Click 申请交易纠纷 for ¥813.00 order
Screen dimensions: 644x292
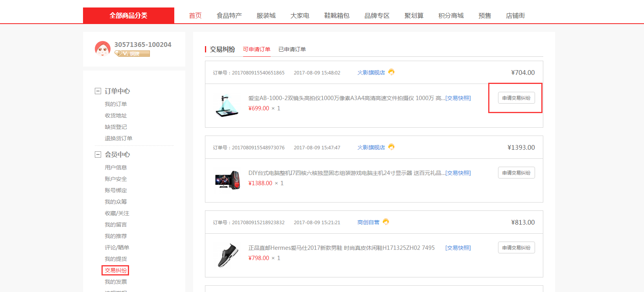[x=516, y=247]
